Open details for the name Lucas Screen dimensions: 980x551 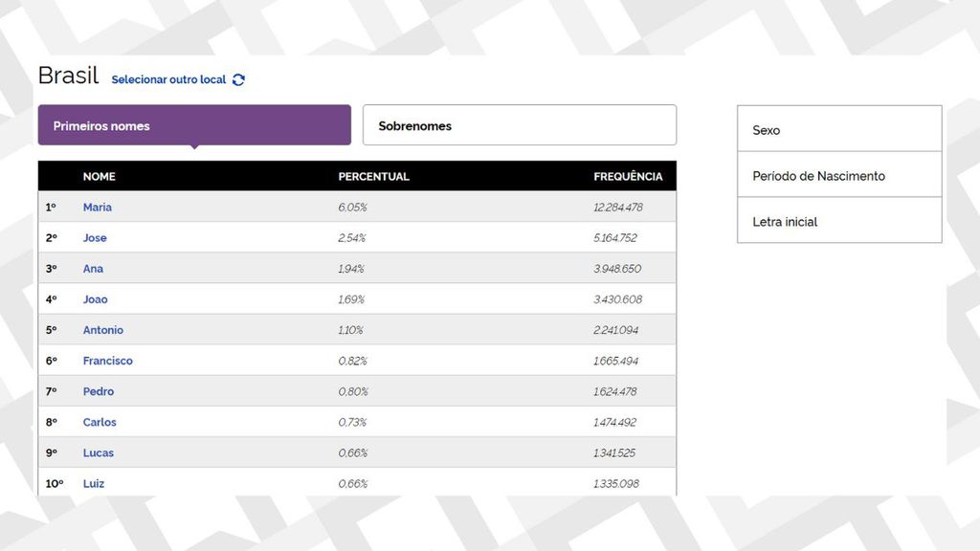click(99, 452)
